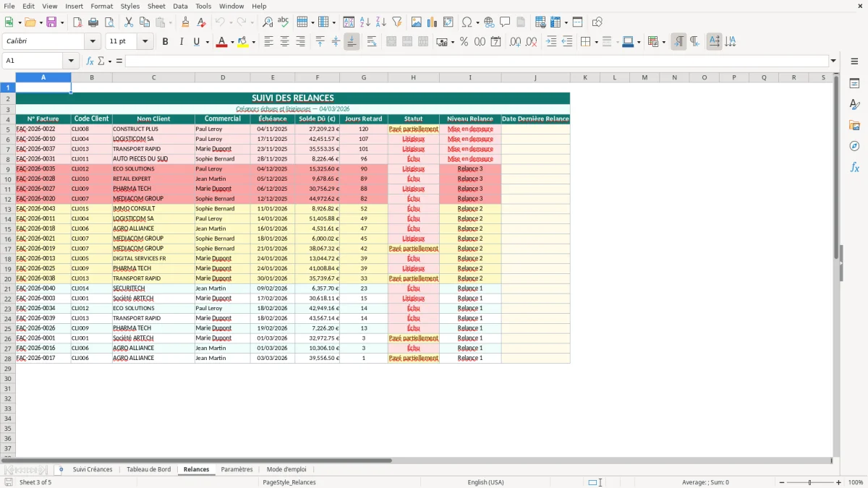The width and height of the screenshot is (868, 488).
Task: Format selection as date
Action: 495,42
